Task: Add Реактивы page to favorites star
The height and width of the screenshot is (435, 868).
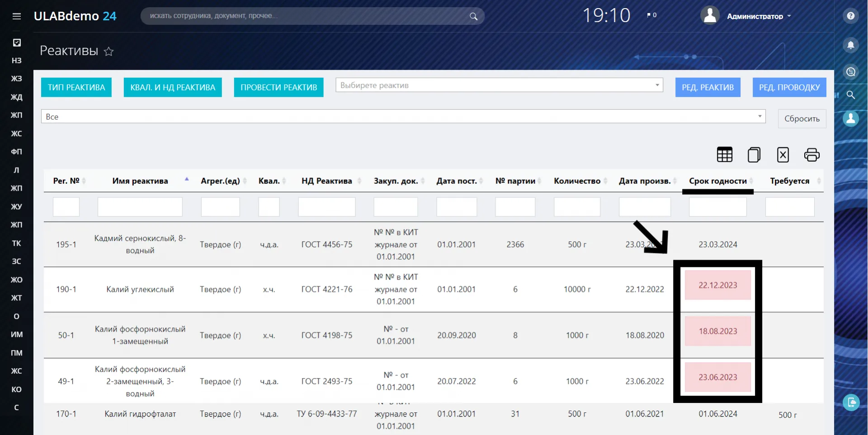Action: [x=108, y=51]
